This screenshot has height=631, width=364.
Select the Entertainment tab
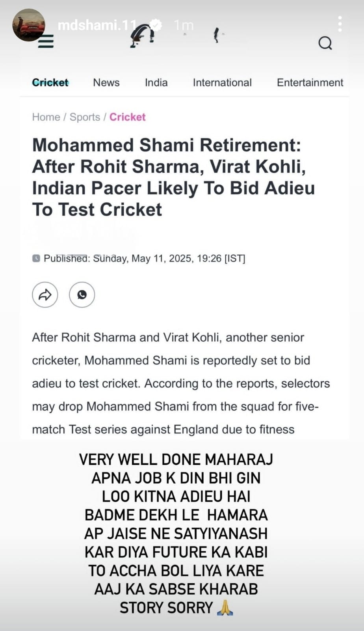click(x=310, y=82)
